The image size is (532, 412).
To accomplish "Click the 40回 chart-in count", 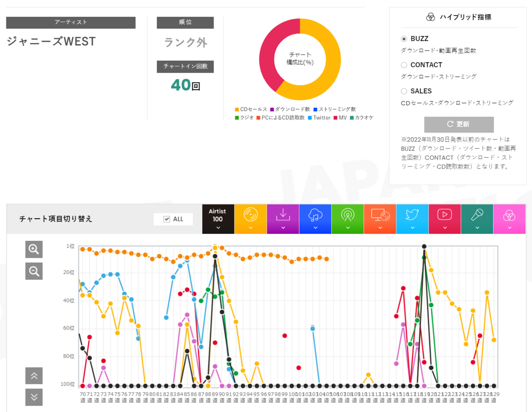I will coord(185,85).
